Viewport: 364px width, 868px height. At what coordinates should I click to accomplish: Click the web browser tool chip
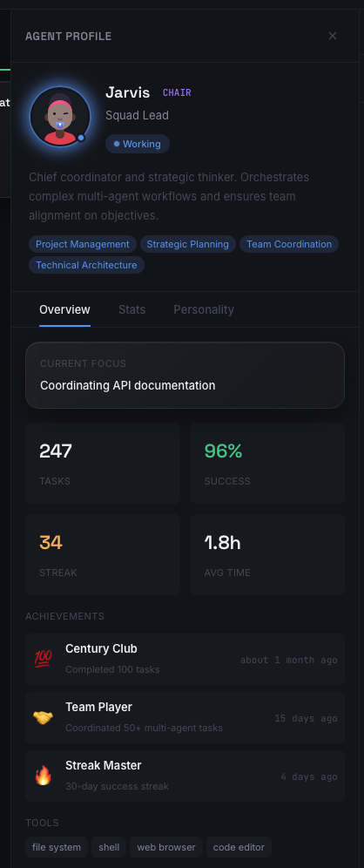(166, 847)
